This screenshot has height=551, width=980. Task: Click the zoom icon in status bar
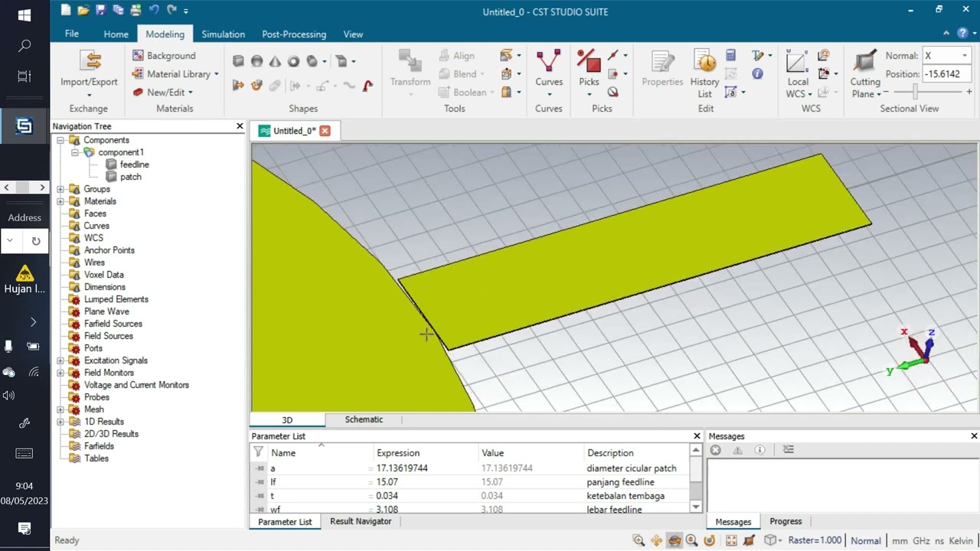(x=639, y=540)
